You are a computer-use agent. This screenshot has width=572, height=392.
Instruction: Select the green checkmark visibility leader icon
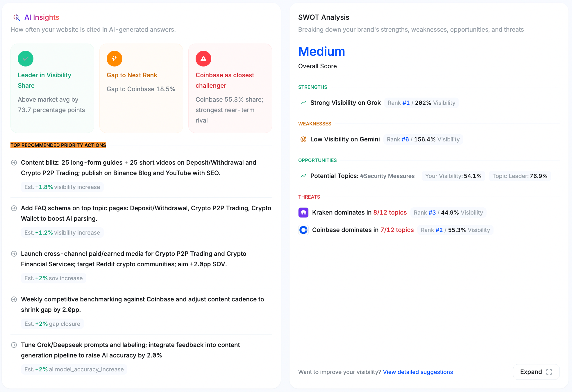(26, 58)
